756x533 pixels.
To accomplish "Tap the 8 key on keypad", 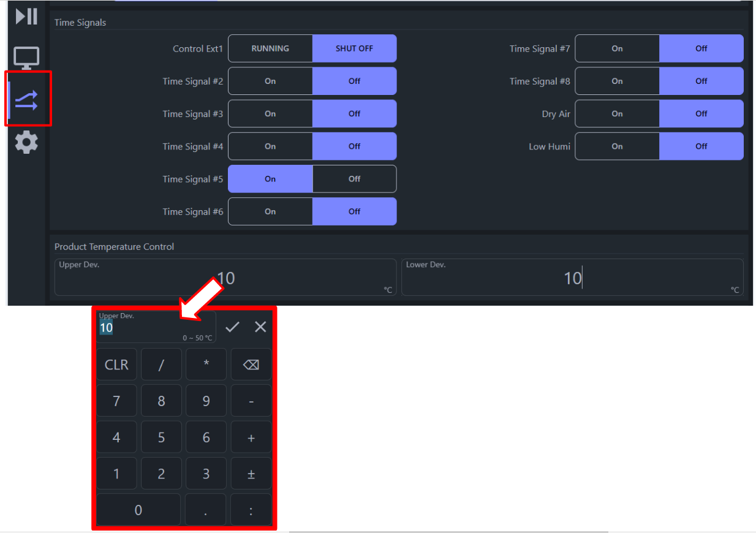I will [x=161, y=401].
